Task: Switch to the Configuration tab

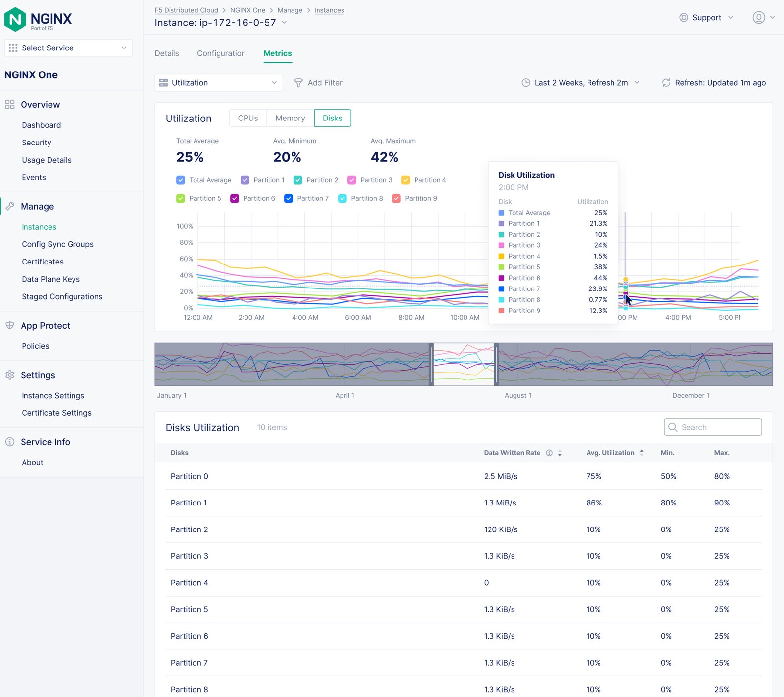Action: [221, 53]
